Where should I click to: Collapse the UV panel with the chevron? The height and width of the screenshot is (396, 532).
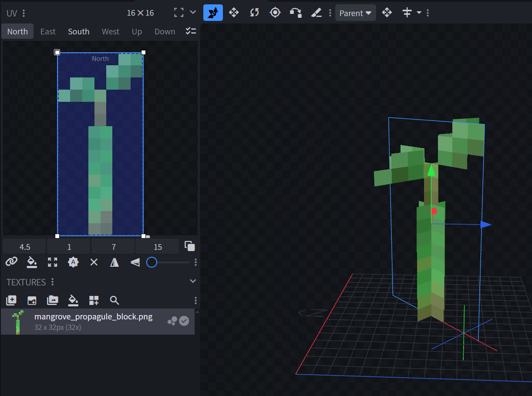coord(193,12)
